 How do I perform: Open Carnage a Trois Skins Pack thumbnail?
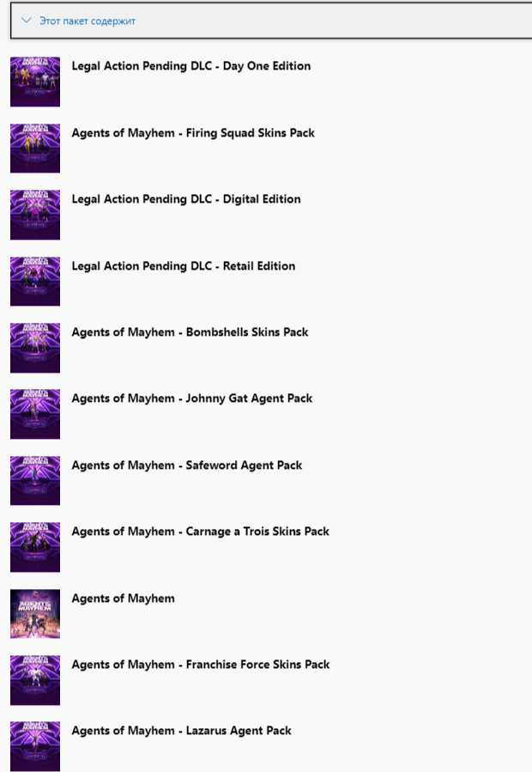click(x=35, y=547)
